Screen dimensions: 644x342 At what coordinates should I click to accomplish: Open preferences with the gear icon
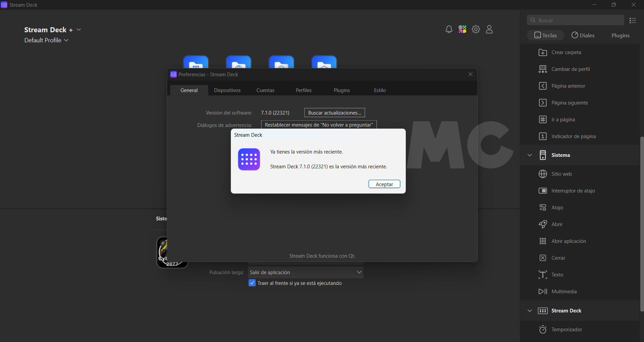476,30
